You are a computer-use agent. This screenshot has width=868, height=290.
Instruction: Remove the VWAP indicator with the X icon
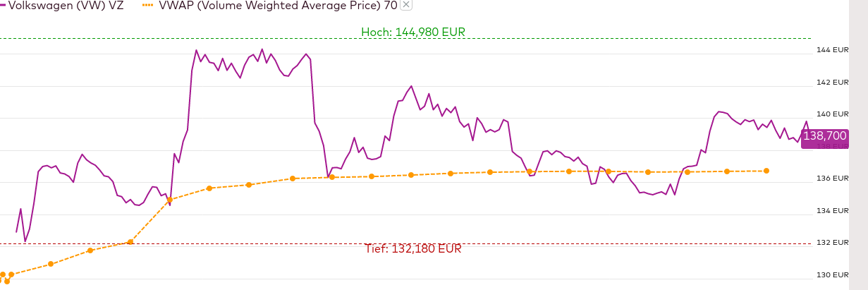pyautogui.click(x=406, y=4)
